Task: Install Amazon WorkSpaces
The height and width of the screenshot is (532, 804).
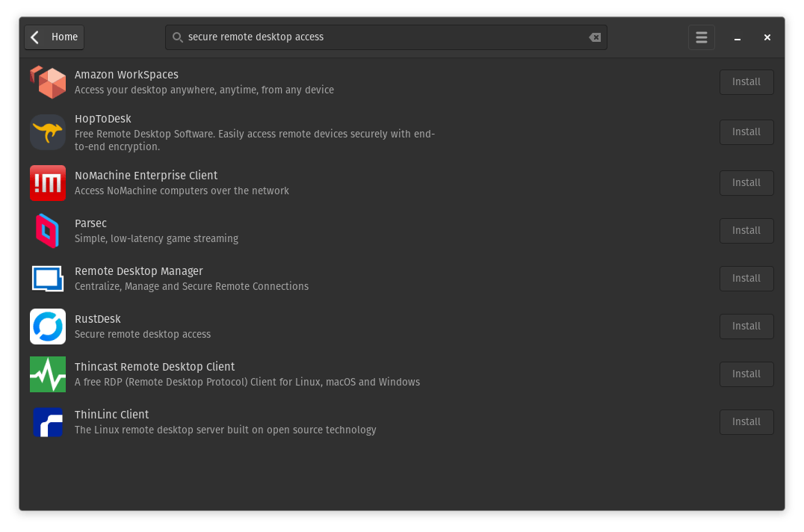Action: point(746,82)
